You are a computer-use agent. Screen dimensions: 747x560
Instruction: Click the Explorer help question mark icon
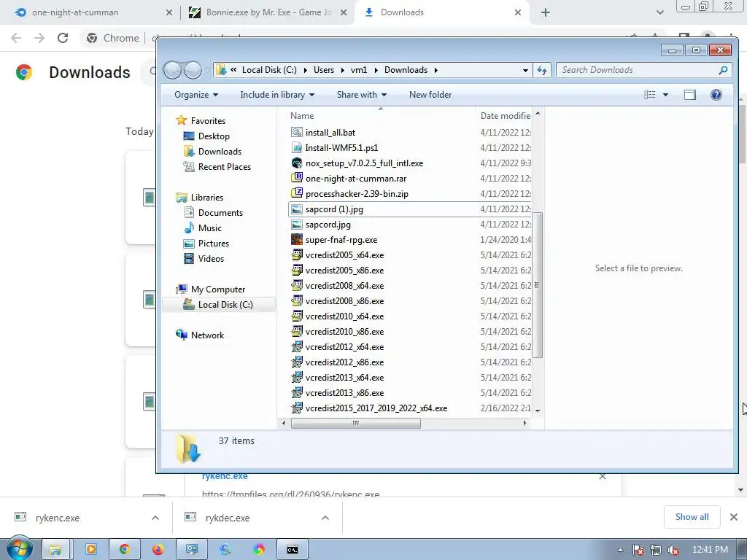(x=716, y=95)
